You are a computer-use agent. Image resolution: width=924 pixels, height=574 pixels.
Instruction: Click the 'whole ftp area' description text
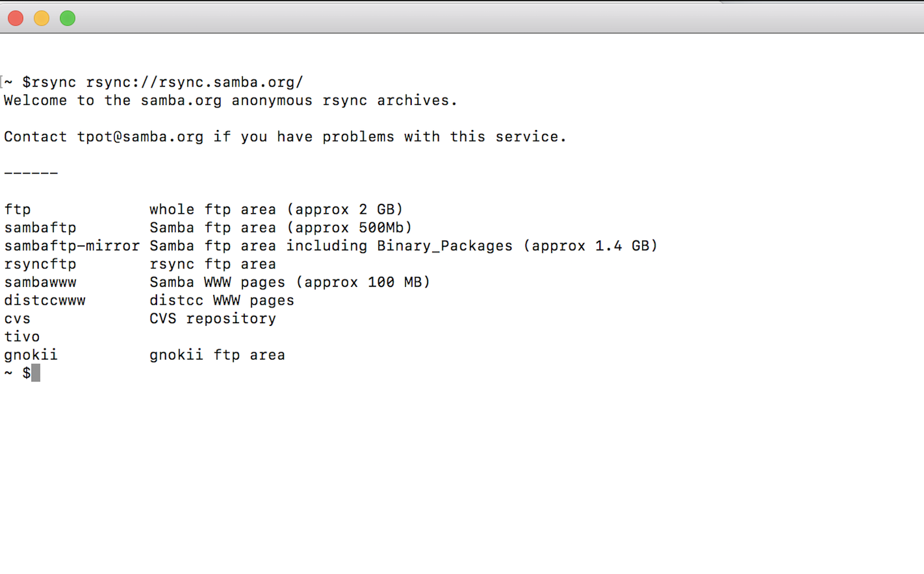point(213,210)
